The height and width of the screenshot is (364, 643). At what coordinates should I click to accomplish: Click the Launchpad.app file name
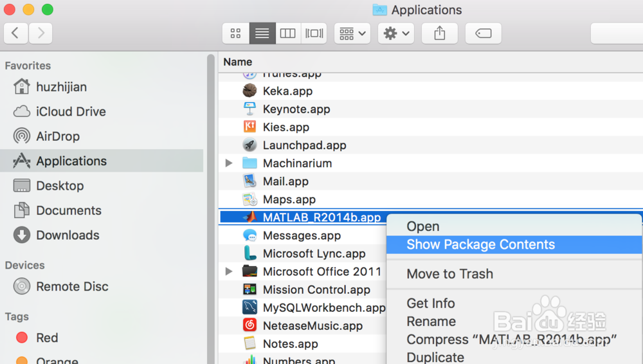[x=304, y=145]
